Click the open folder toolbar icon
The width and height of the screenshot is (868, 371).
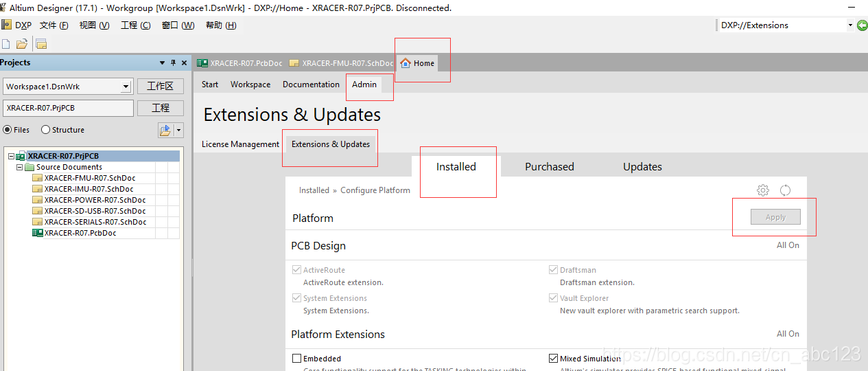22,44
